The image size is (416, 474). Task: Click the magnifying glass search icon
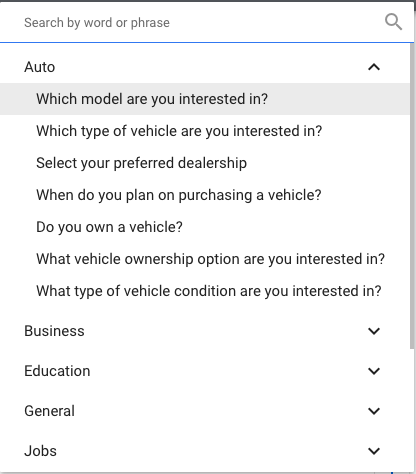393,22
